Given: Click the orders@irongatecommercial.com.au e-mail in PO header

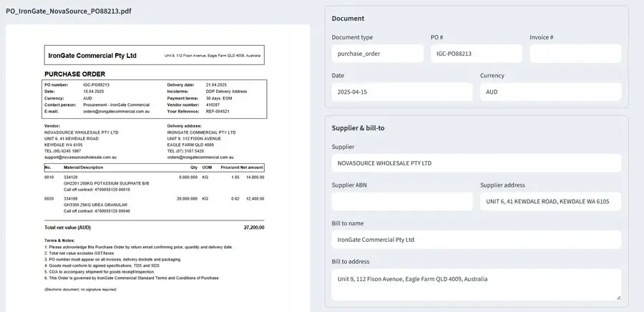Looking at the screenshot, I should click(116, 111).
